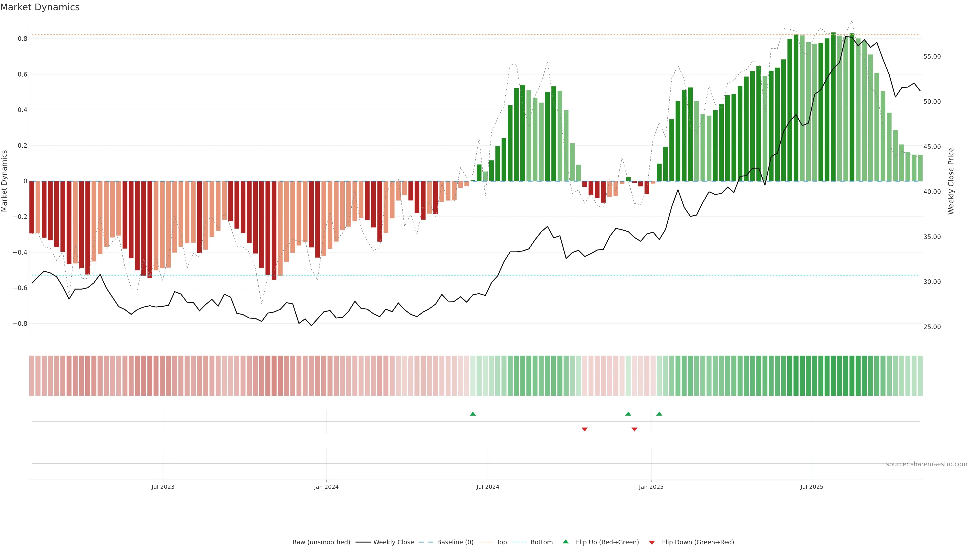
Task: Click the green triangle icon in the legend
Action: pos(566,542)
